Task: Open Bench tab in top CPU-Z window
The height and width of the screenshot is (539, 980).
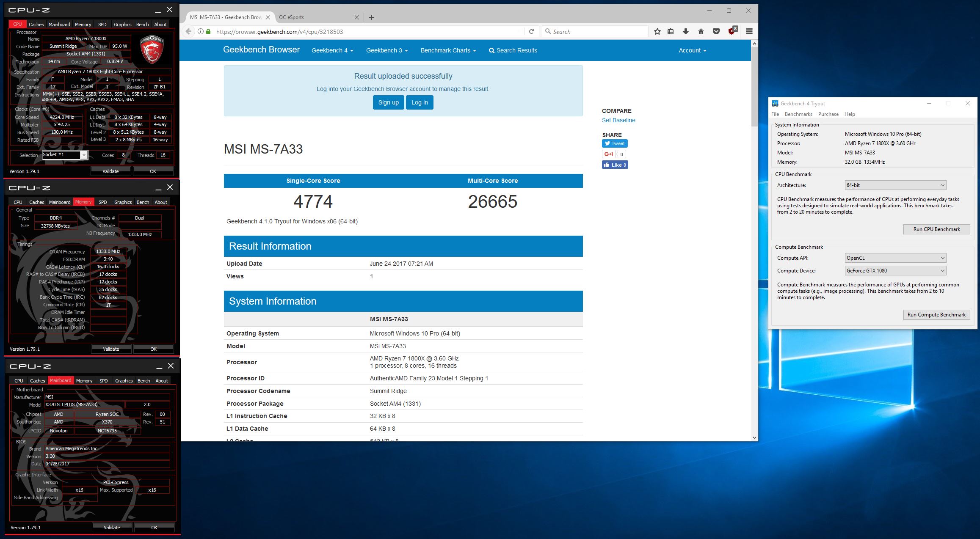Action: pyautogui.click(x=143, y=25)
